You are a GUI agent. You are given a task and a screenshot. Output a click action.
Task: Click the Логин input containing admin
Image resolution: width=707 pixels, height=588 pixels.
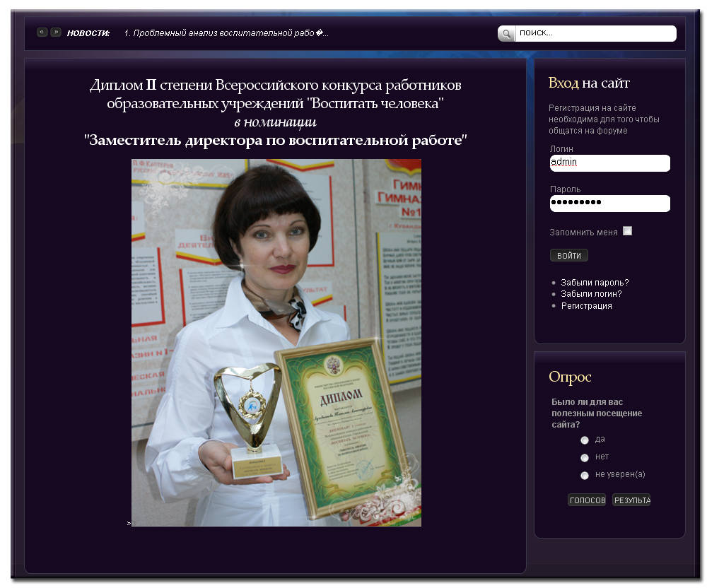point(609,163)
